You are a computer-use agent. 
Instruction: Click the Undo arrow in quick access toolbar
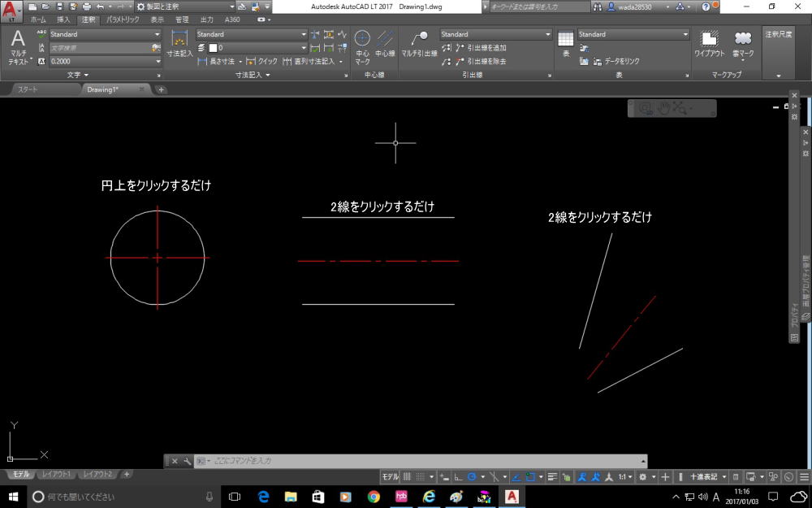(100, 7)
